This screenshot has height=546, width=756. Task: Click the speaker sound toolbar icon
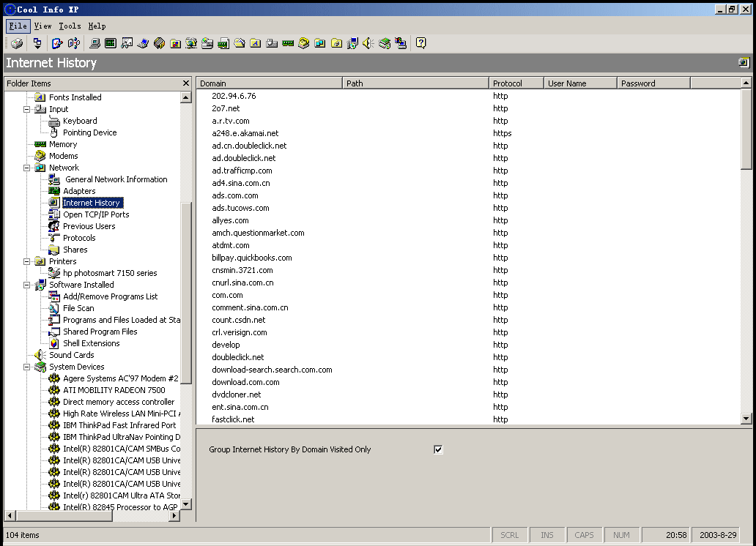(x=368, y=43)
